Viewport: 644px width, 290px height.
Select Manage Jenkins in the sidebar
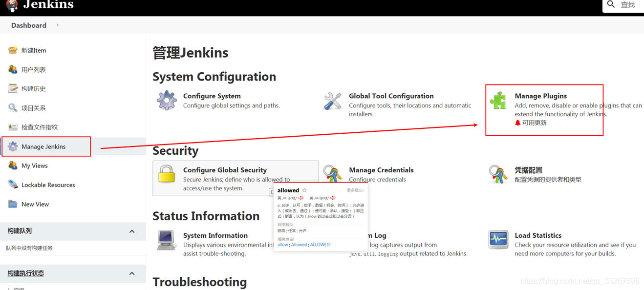click(x=43, y=146)
